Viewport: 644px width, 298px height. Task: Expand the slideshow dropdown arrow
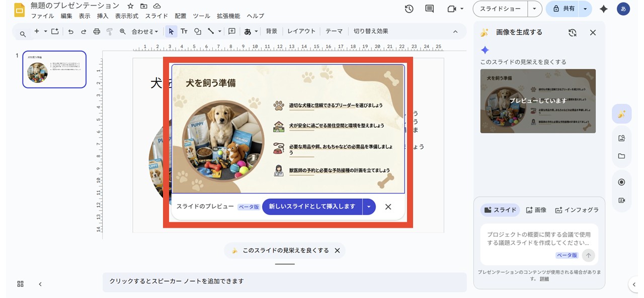click(535, 9)
